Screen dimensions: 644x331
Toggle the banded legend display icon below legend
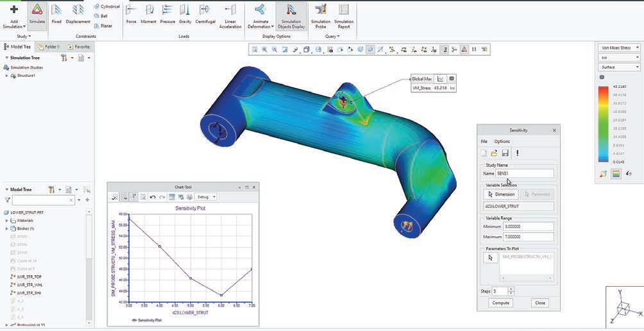[616, 174]
